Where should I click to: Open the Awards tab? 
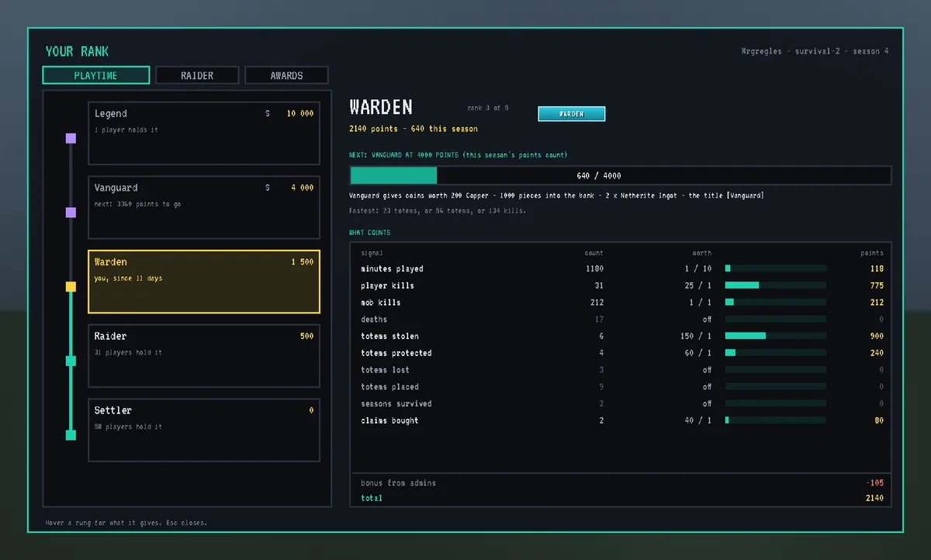point(286,75)
